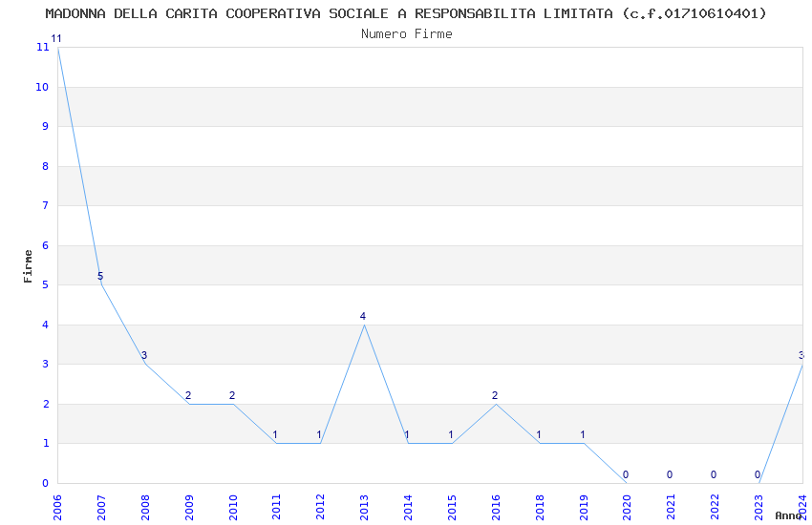Screen dimensions: 812x525
Task: Click the peak data label 4 at 2013
Action: click(363, 316)
